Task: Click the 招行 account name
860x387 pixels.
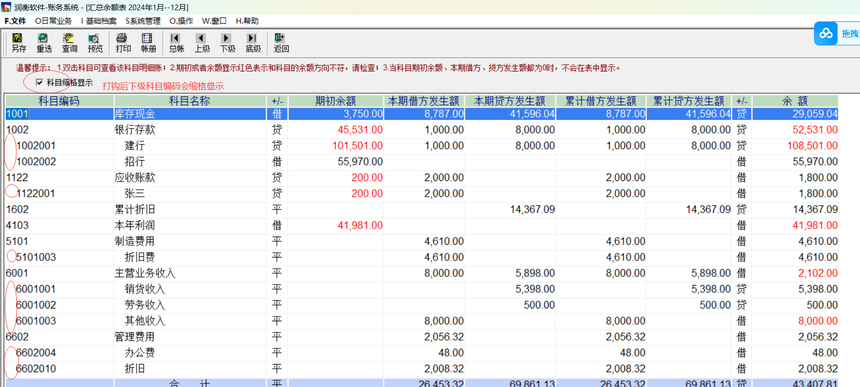Action: pos(135,162)
